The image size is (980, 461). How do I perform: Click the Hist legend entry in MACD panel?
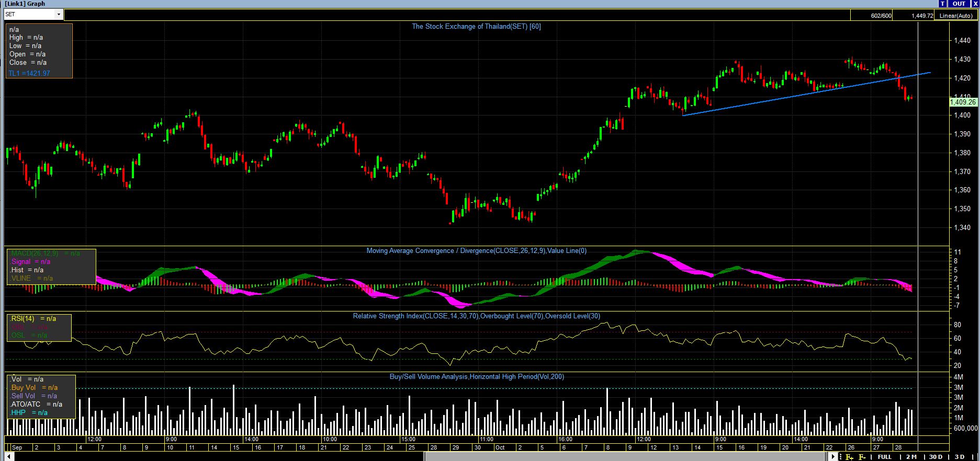(x=27, y=270)
